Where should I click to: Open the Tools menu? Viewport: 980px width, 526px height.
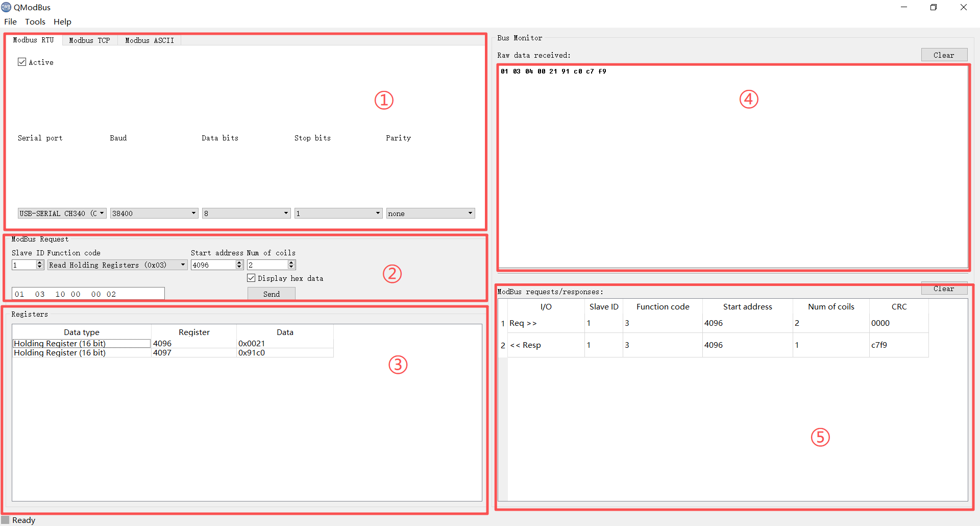[35, 21]
